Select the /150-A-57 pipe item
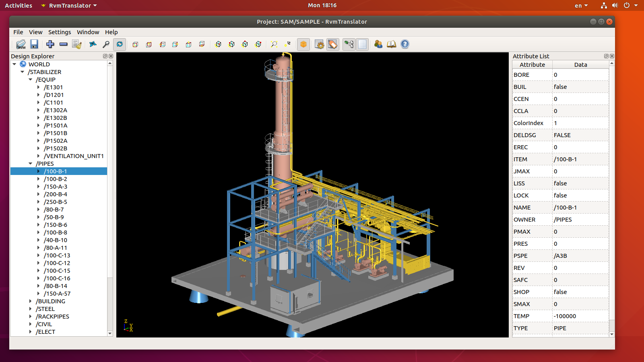Screen dimensions: 644x362 pyautogui.click(x=57, y=294)
